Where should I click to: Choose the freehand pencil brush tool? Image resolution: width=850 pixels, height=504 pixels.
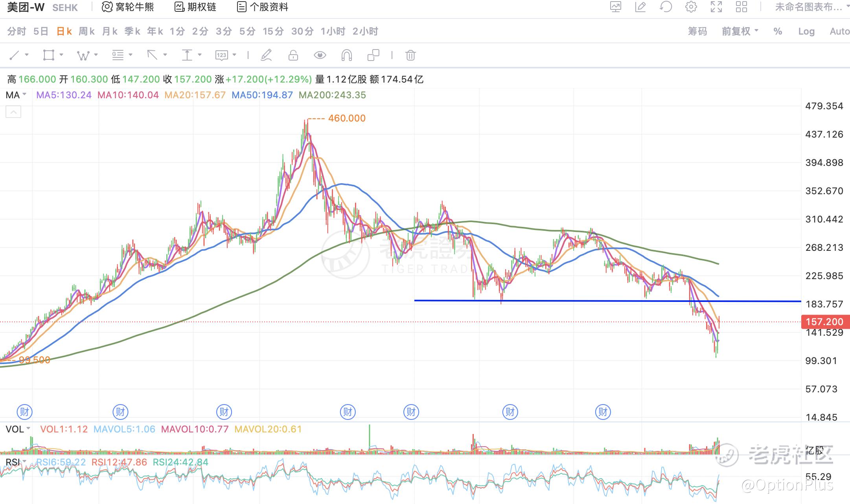click(266, 55)
